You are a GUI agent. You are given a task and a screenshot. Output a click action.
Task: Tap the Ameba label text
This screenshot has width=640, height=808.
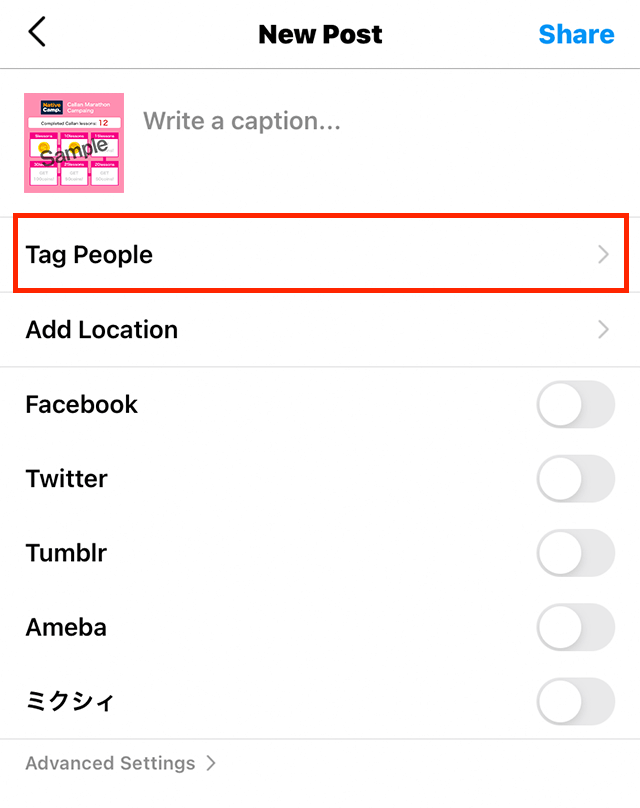click(x=66, y=628)
